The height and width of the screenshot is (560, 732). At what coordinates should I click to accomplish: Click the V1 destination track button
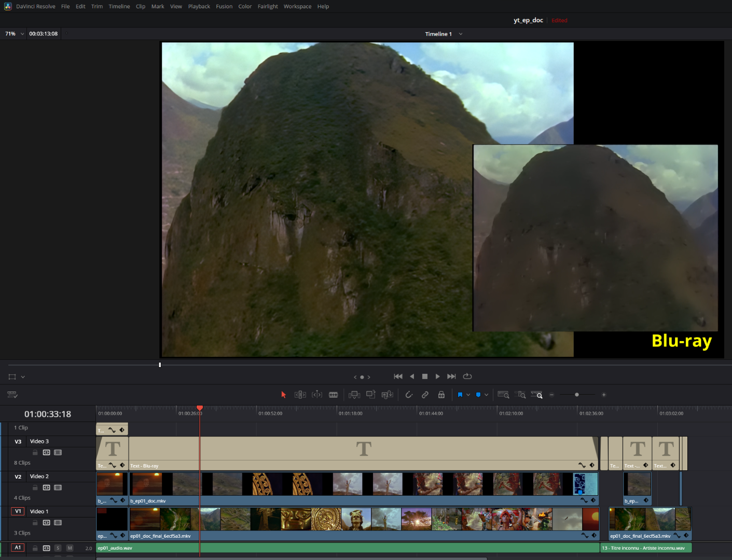click(x=18, y=511)
